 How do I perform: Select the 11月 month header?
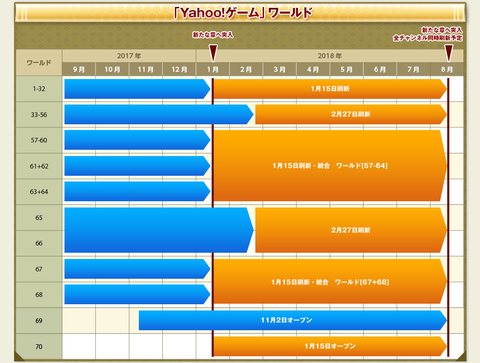pyautogui.click(x=146, y=69)
